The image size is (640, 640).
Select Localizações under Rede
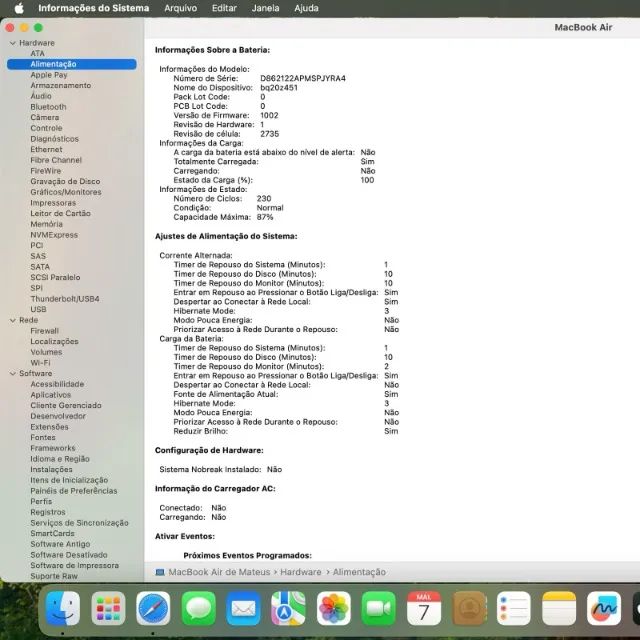pyautogui.click(x=54, y=341)
